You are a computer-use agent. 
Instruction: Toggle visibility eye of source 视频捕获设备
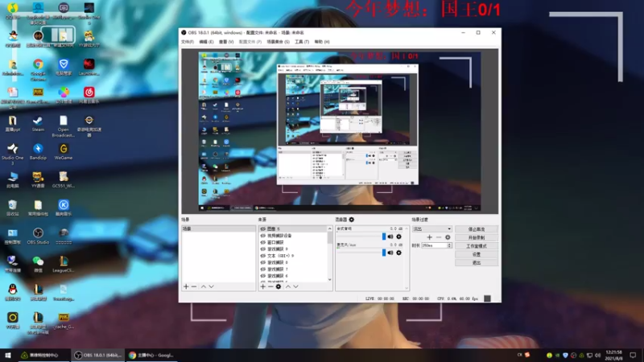pyautogui.click(x=263, y=236)
